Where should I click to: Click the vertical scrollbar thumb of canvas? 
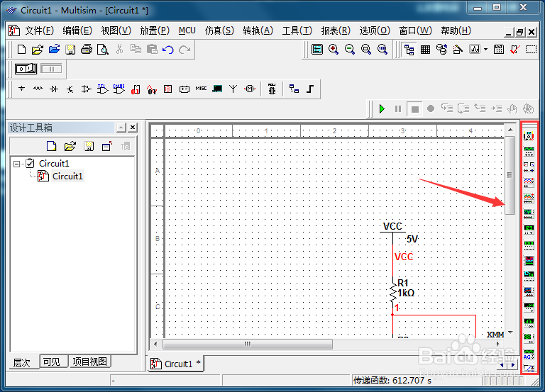pos(510,175)
